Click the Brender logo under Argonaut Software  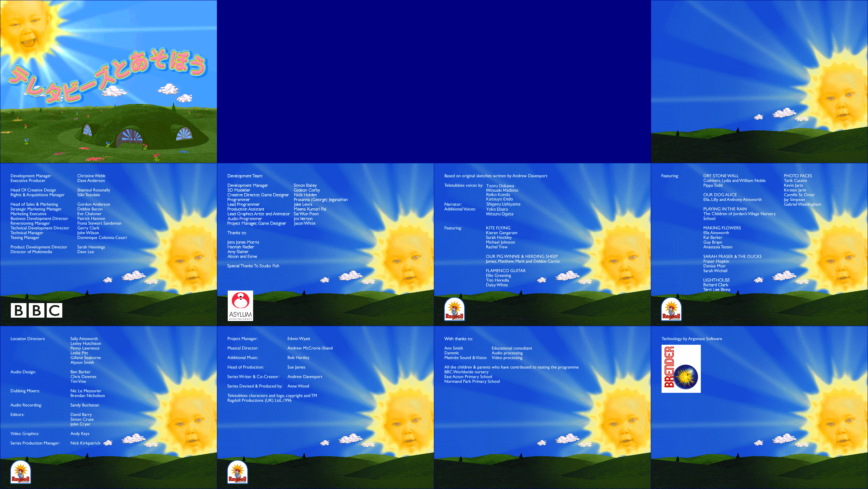[681, 369]
